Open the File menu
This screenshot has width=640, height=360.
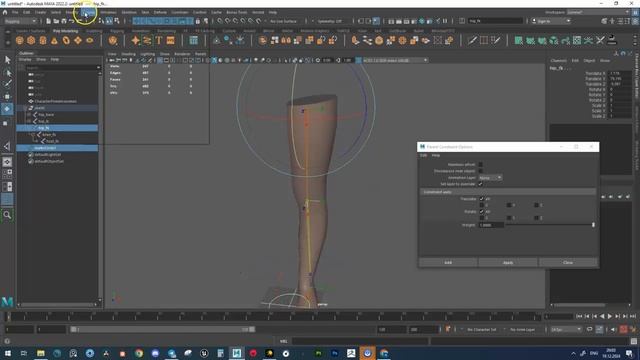coord(15,12)
